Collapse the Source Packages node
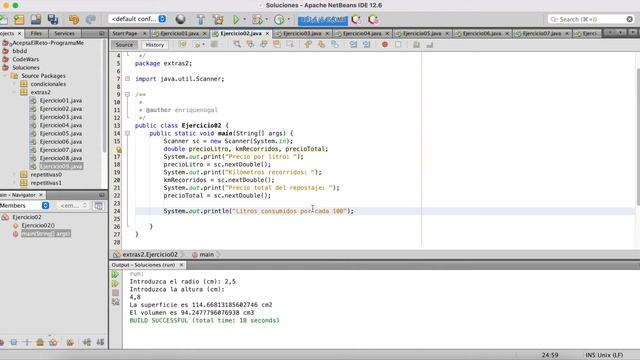Screen dimensions: 640x360 pos(5,76)
